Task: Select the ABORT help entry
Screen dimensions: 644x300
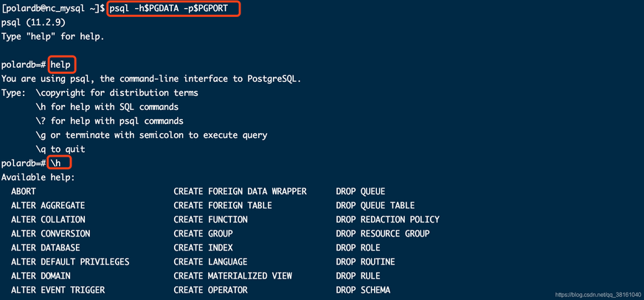Action: (24, 191)
